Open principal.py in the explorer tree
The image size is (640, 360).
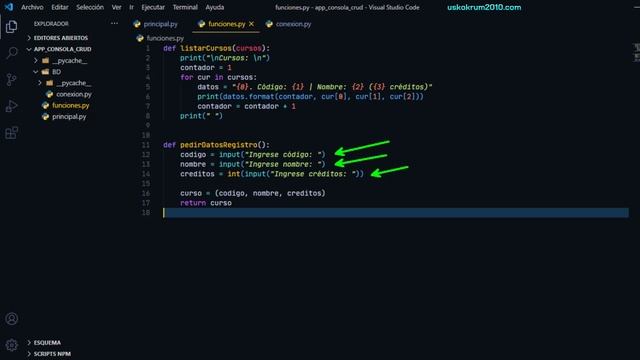pyautogui.click(x=69, y=117)
